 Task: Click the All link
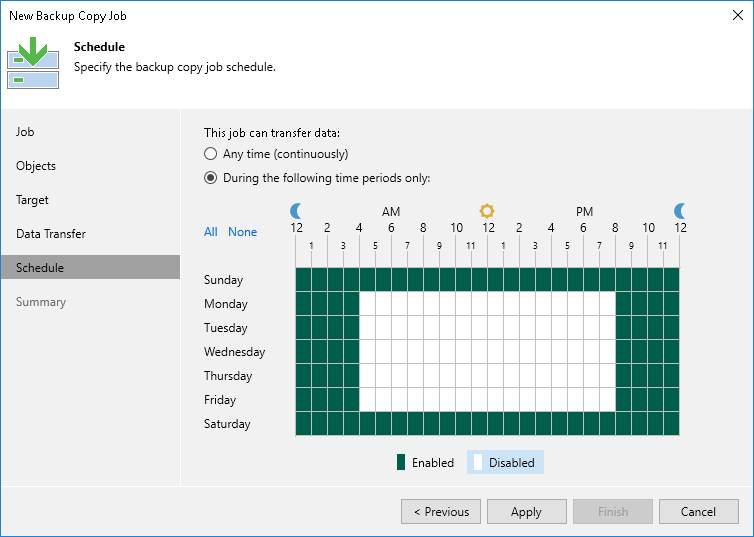coord(211,232)
